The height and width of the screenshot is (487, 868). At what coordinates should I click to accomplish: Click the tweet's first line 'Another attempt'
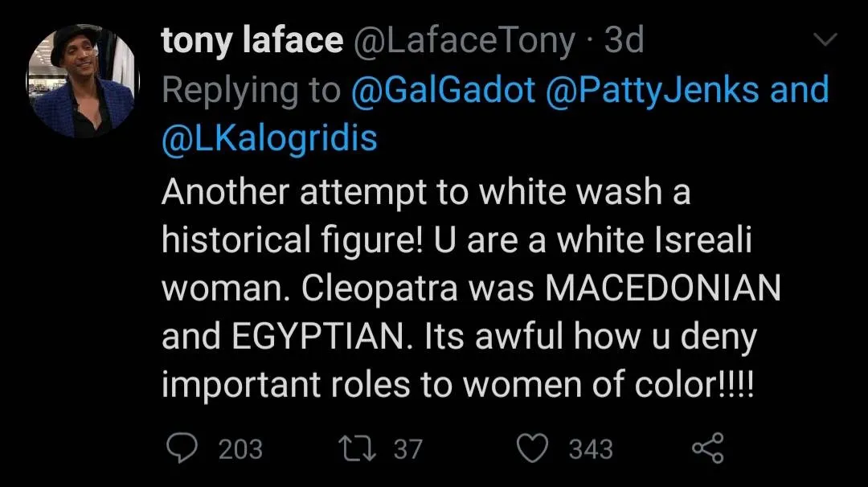pos(281,193)
